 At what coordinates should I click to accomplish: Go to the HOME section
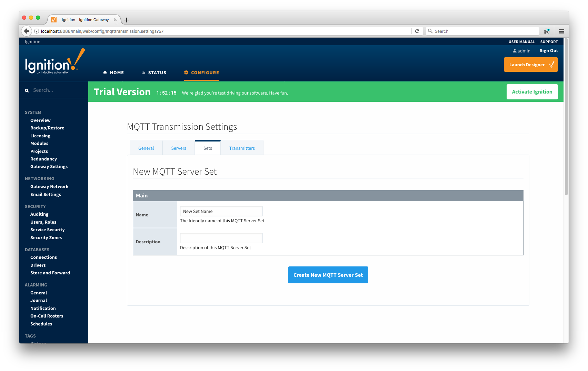coord(113,72)
